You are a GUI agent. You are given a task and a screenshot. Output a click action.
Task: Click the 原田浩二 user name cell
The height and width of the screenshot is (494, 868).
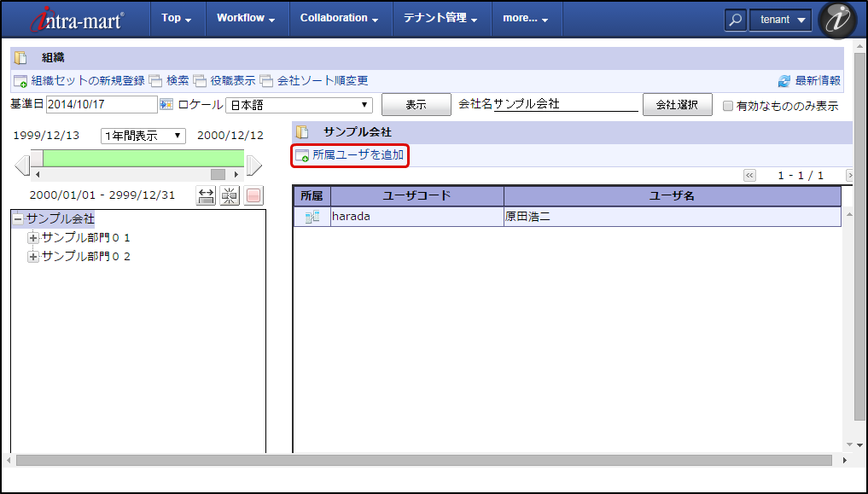point(672,217)
